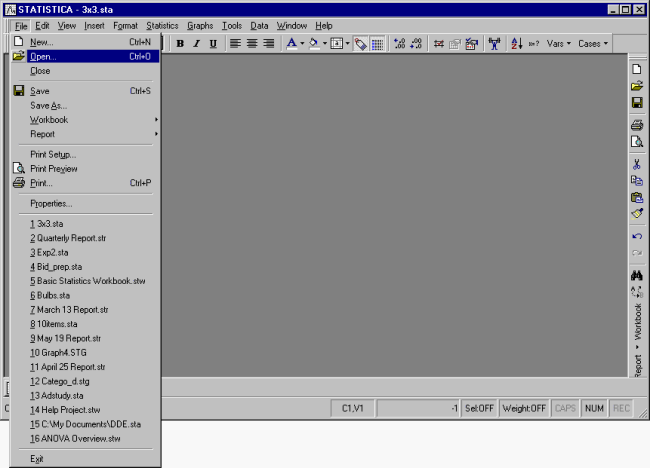The width and height of the screenshot is (650, 468).
Task: Click Print icon in side toolbar
Action: coord(637,125)
